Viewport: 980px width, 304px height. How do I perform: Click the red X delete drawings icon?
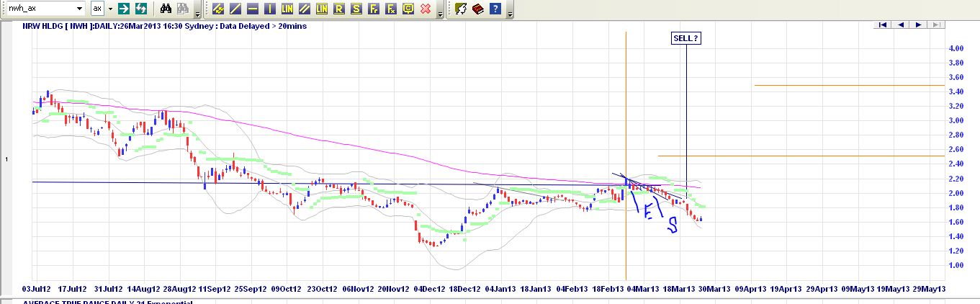point(426,9)
